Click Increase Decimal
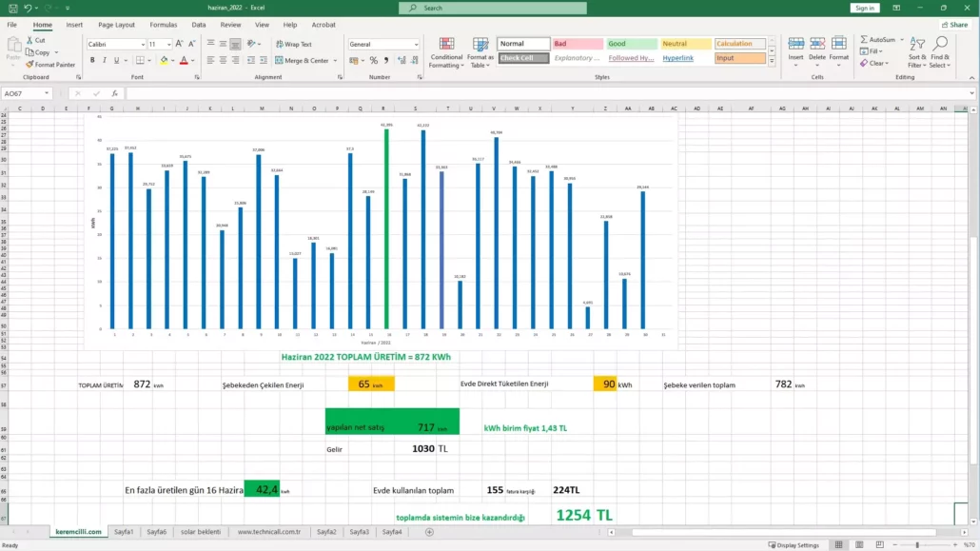This screenshot has height=551, width=980. (402, 61)
